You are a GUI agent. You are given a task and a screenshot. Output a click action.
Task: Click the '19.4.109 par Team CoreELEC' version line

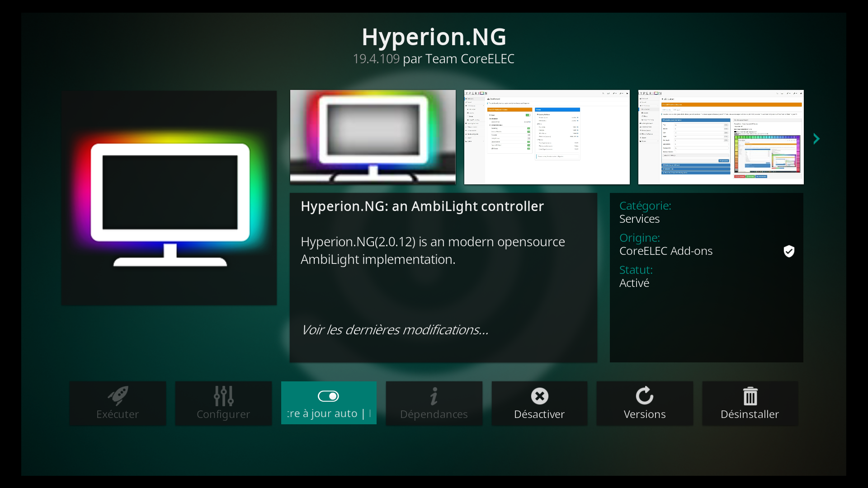[434, 59]
